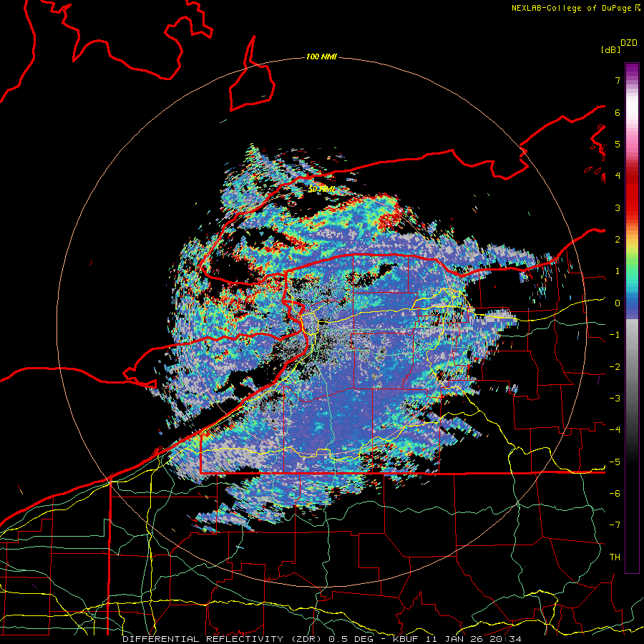Click the KBUF radar site identifier

[x=406, y=639]
